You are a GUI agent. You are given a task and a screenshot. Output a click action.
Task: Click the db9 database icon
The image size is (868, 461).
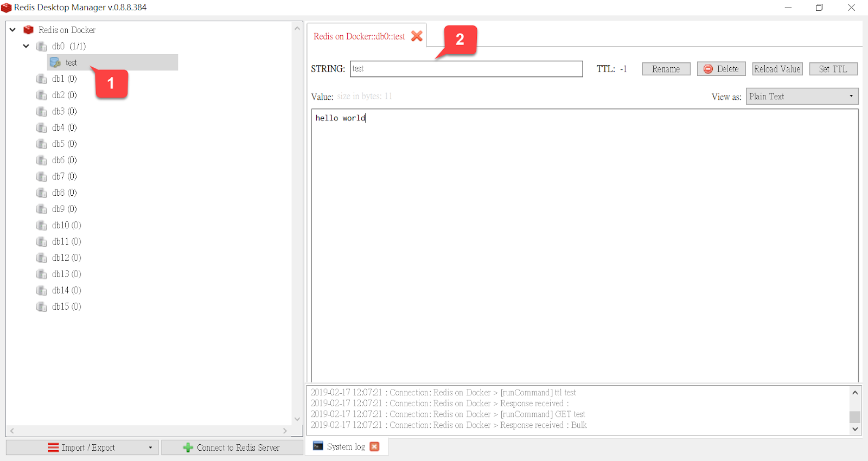point(42,209)
